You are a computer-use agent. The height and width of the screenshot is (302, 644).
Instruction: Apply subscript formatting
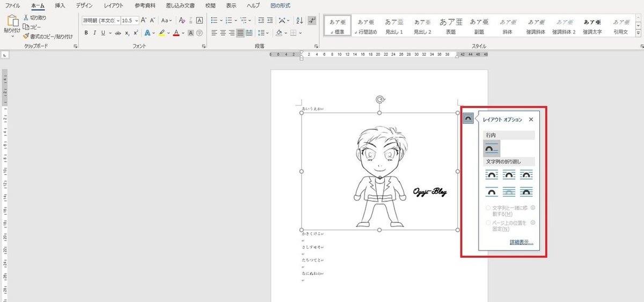pyautogui.click(x=127, y=33)
